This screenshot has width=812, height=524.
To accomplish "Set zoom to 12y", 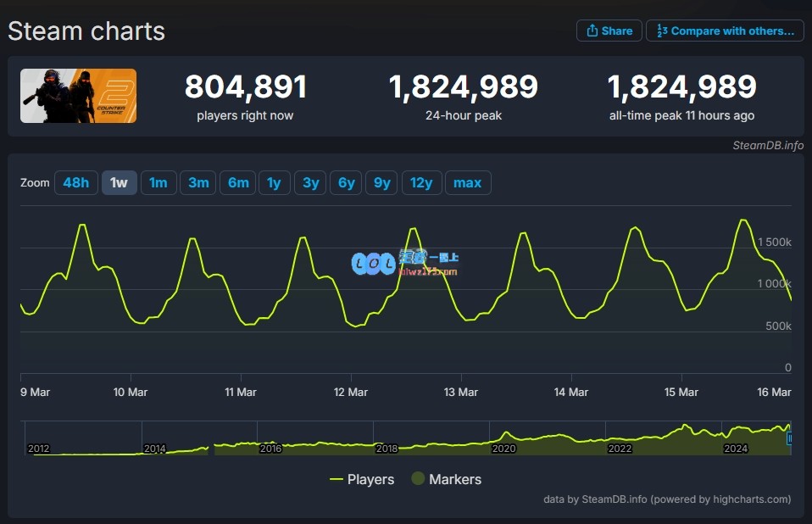I will pos(421,183).
